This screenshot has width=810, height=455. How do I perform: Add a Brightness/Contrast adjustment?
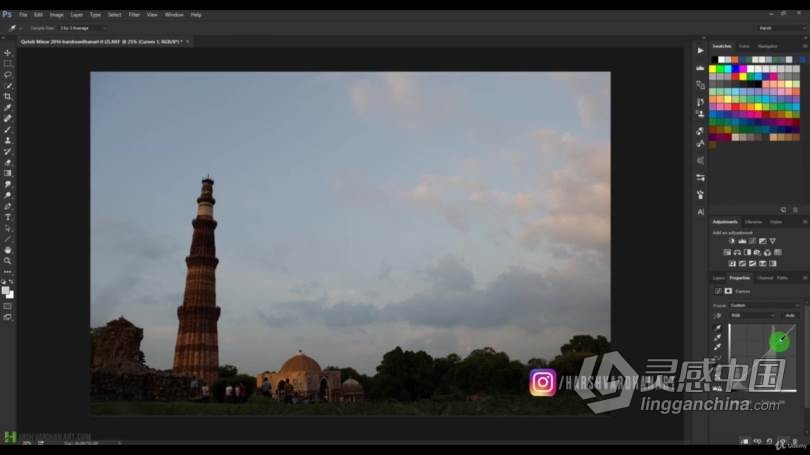[x=731, y=241]
